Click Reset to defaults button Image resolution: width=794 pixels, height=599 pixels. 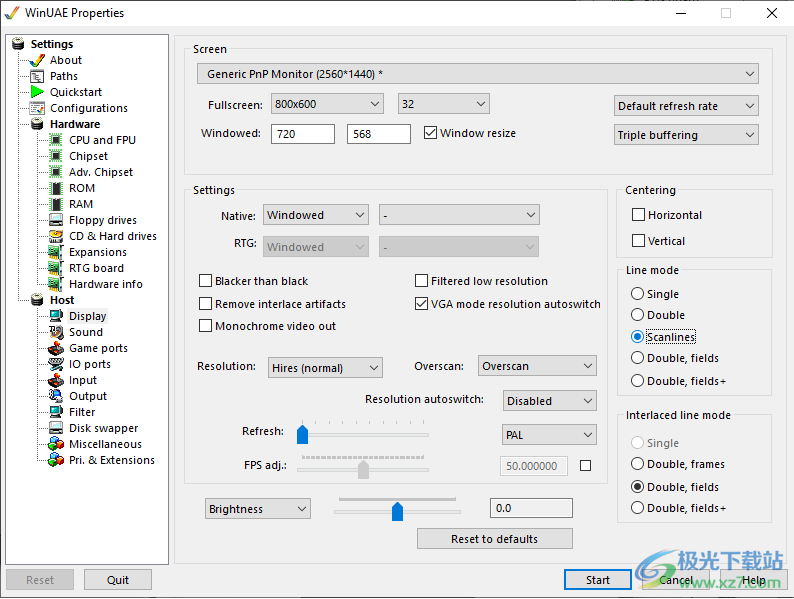point(495,539)
